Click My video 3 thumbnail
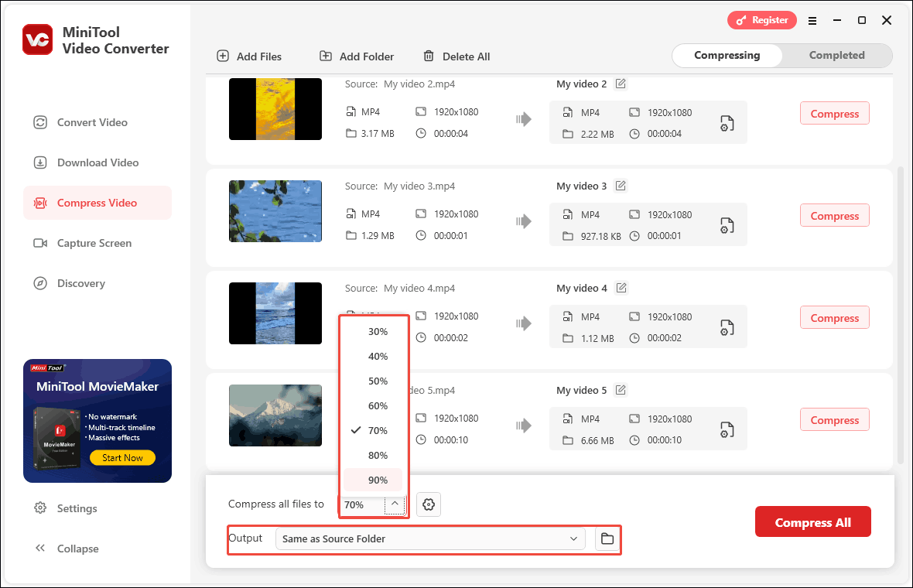Screen dimensions: 913x588 point(275,210)
